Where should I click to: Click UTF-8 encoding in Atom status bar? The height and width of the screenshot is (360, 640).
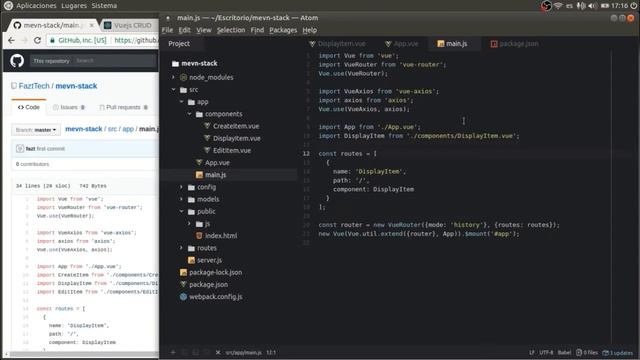(x=546, y=352)
